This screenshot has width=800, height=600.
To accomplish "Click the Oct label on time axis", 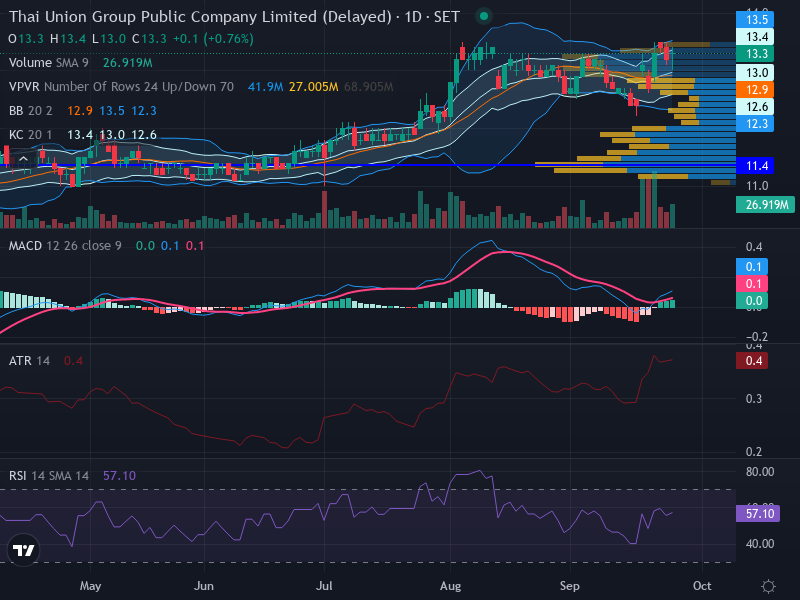I will click(702, 586).
